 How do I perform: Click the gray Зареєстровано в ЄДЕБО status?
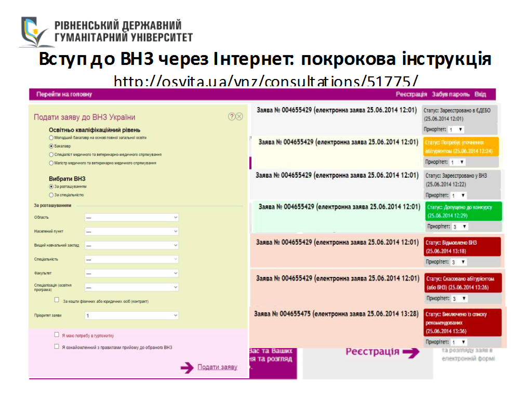tap(460, 114)
